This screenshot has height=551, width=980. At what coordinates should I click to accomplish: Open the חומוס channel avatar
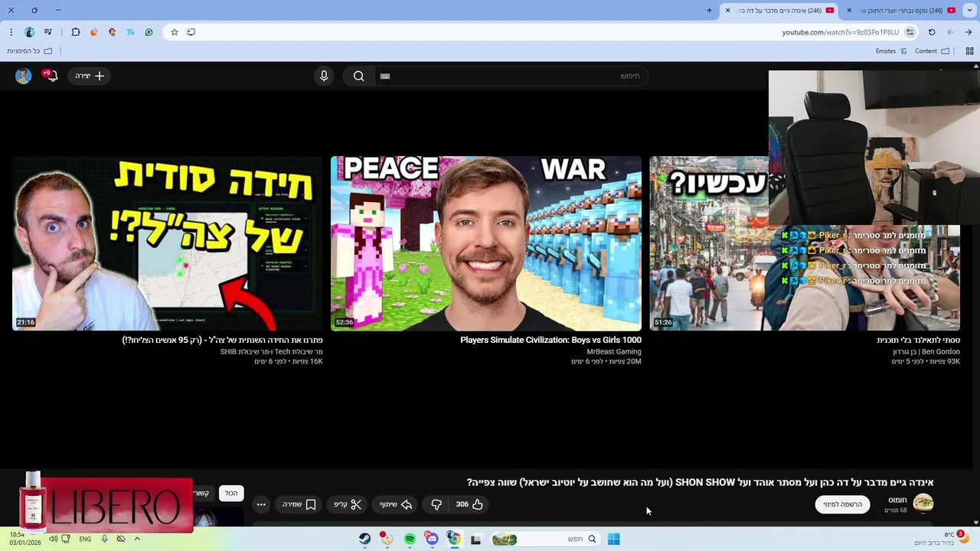[x=923, y=503]
